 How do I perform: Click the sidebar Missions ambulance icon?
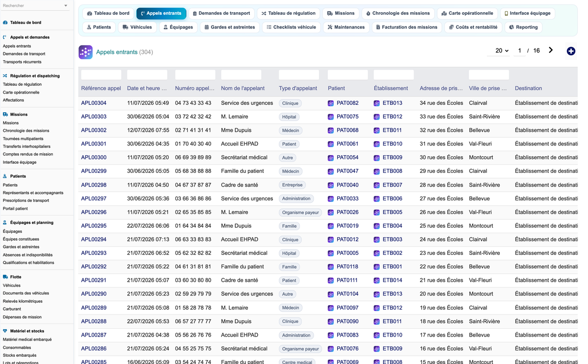pos(5,115)
